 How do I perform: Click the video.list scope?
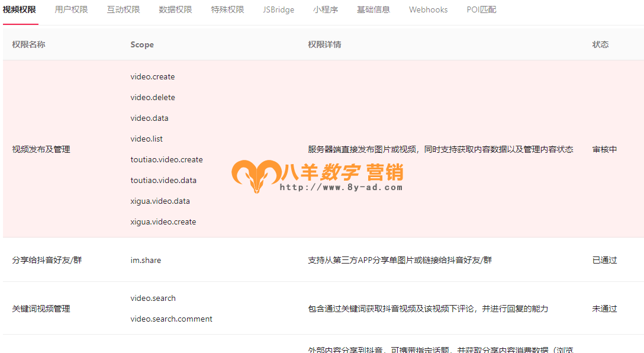point(147,139)
